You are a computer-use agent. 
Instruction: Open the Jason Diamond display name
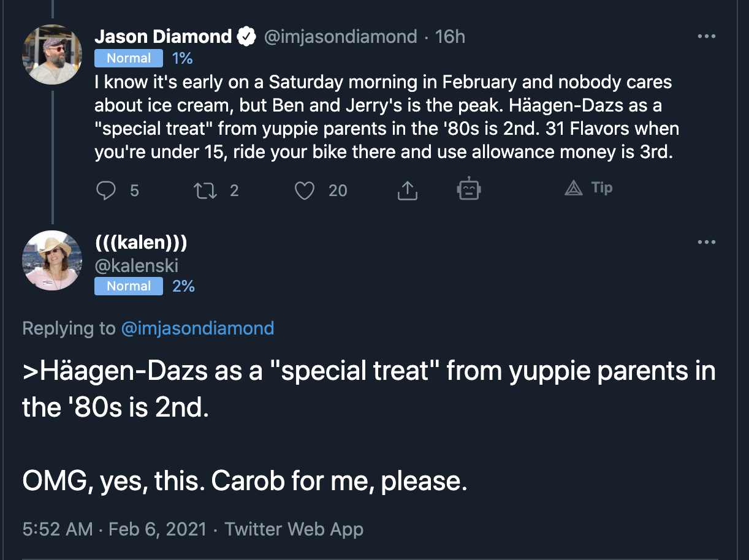click(x=163, y=37)
